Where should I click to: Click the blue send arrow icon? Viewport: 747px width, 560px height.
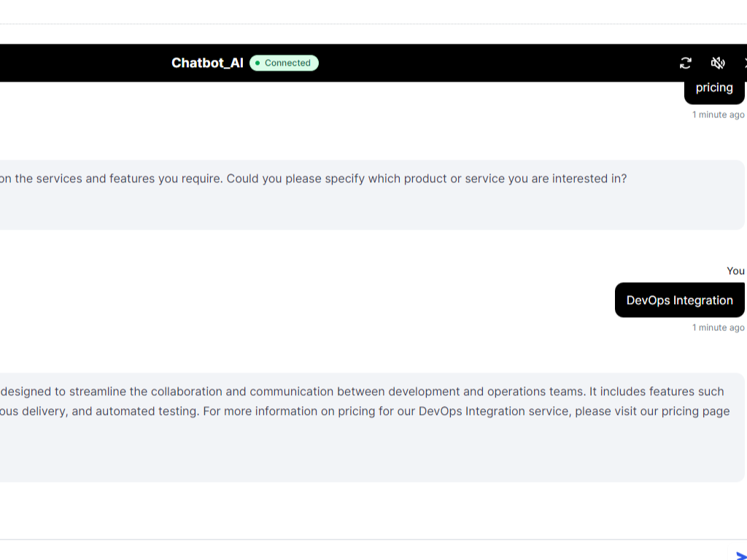point(741,556)
